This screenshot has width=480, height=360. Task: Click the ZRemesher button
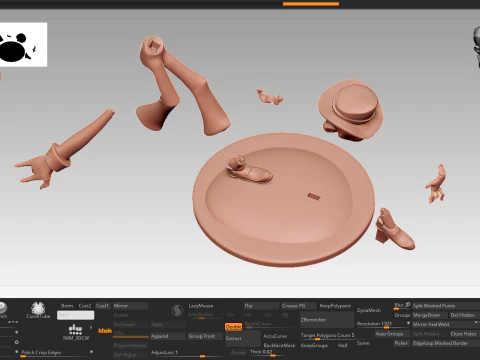(327, 320)
